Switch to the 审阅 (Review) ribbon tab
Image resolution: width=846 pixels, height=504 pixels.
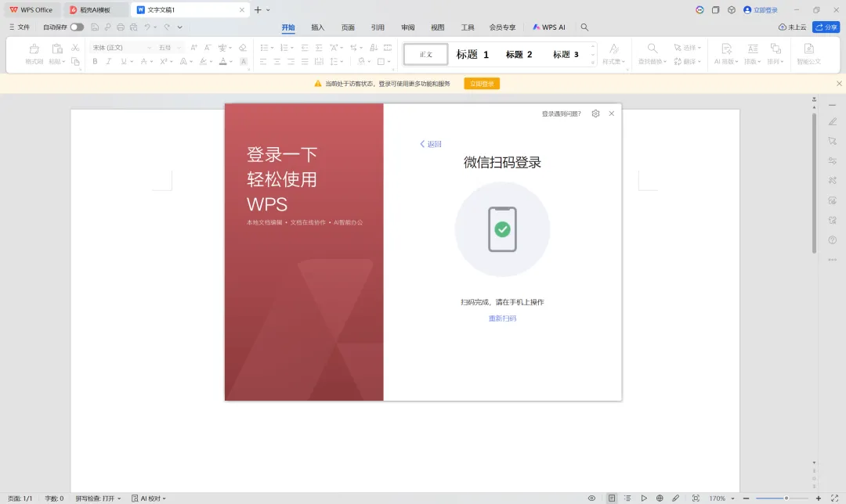pos(408,27)
